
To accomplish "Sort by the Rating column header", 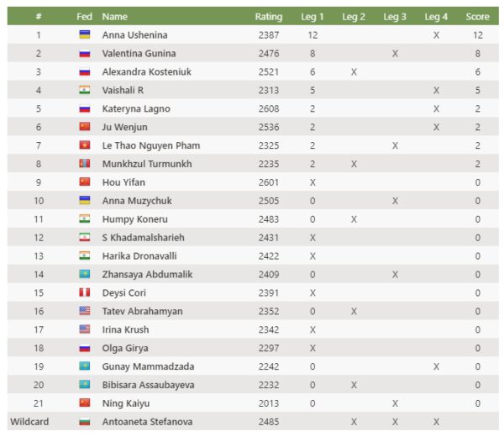I will tap(269, 16).
